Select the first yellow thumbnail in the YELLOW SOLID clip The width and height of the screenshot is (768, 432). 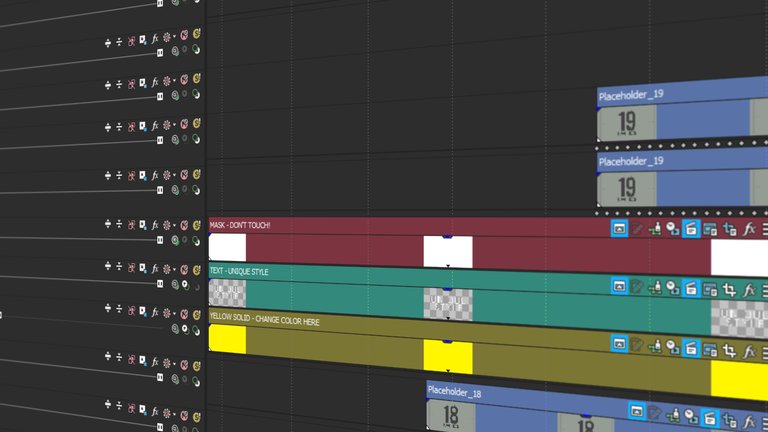[227, 339]
